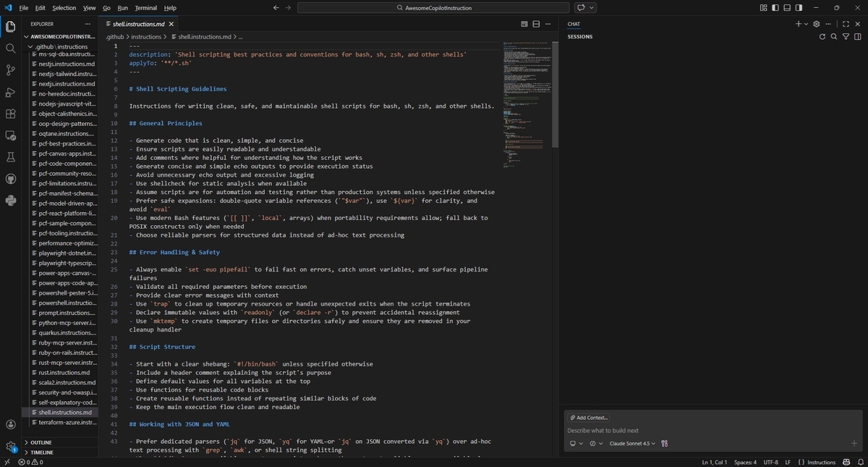
Task: Toggle sessions side-by-side layout icon
Action: click(x=857, y=36)
